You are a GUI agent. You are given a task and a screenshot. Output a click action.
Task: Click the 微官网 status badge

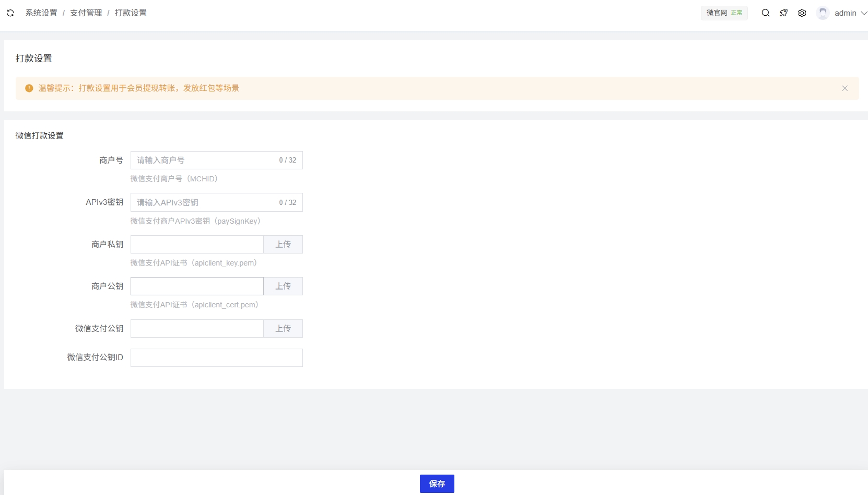[x=724, y=13]
